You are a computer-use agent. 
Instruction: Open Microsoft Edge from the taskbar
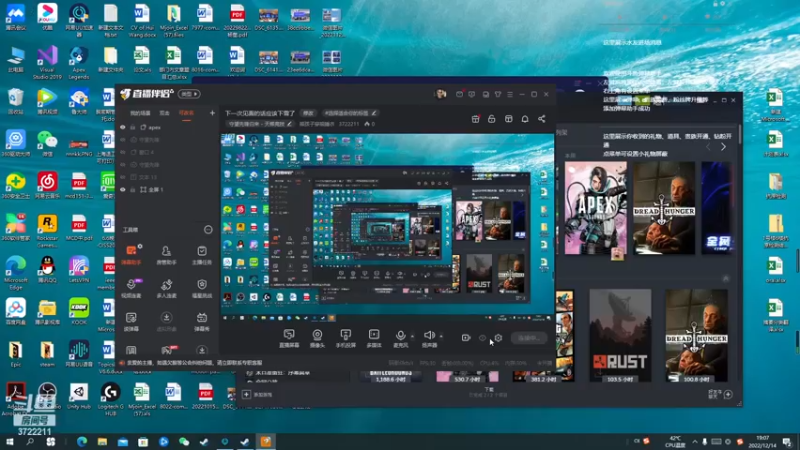pos(82,442)
